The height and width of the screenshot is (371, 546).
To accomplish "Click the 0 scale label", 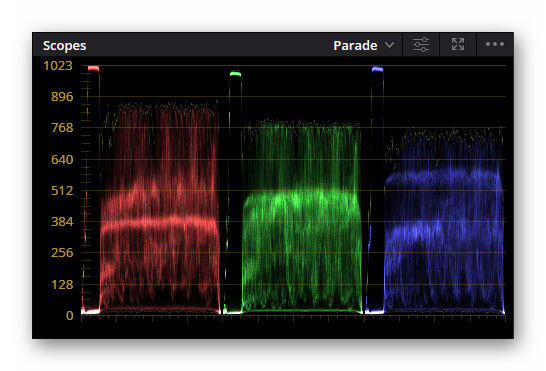I will (70, 316).
